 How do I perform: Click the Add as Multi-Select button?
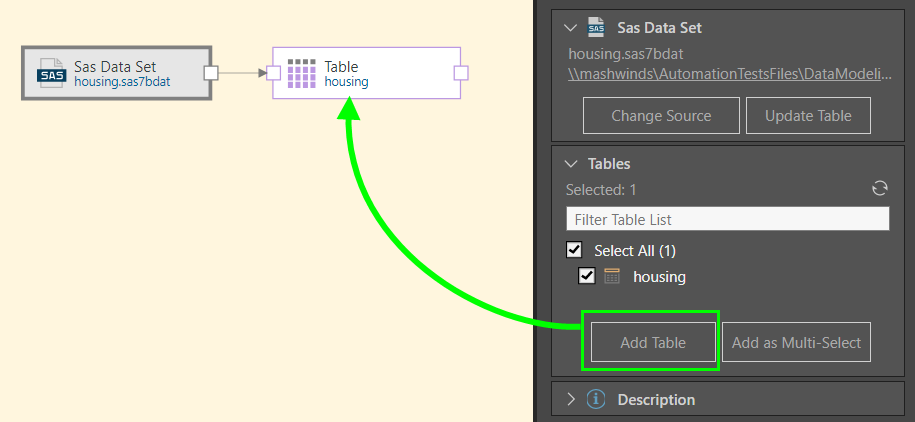click(796, 342)
